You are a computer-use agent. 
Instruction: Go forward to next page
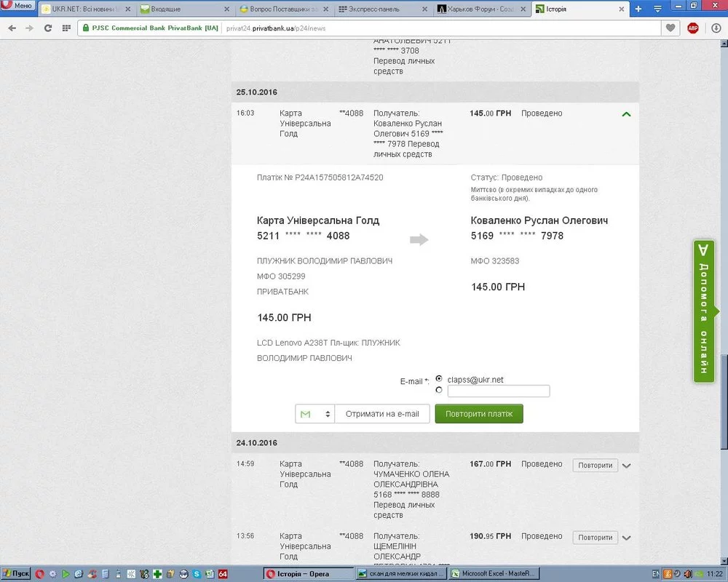coord(29,28)
